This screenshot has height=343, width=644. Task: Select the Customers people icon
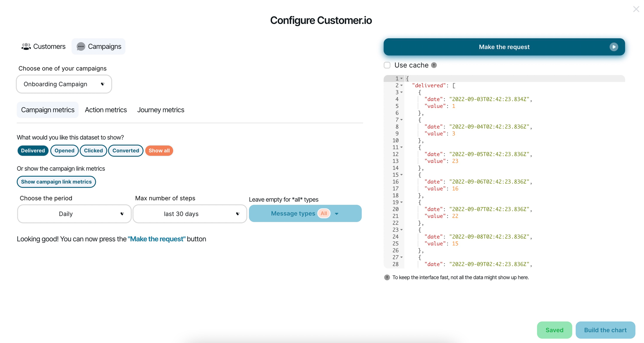click(26, 46)
